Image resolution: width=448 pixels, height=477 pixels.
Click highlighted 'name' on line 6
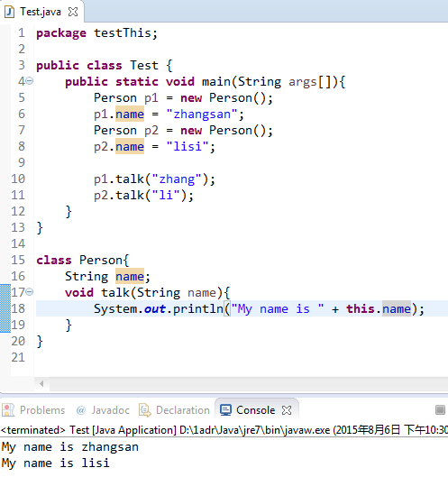click(x=130, y=115)
